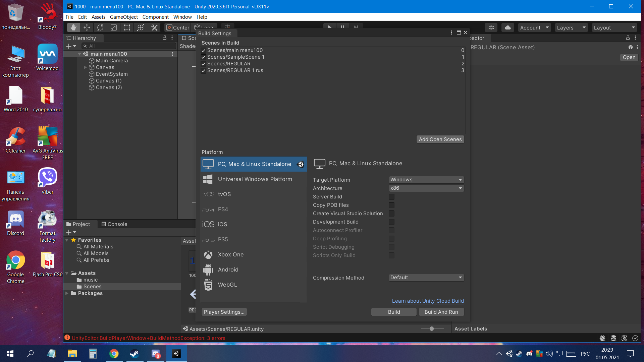The height and width of the screenshot is (362, 644).
Task: Click the Collab settings gear icon
Action: [491, 27]
